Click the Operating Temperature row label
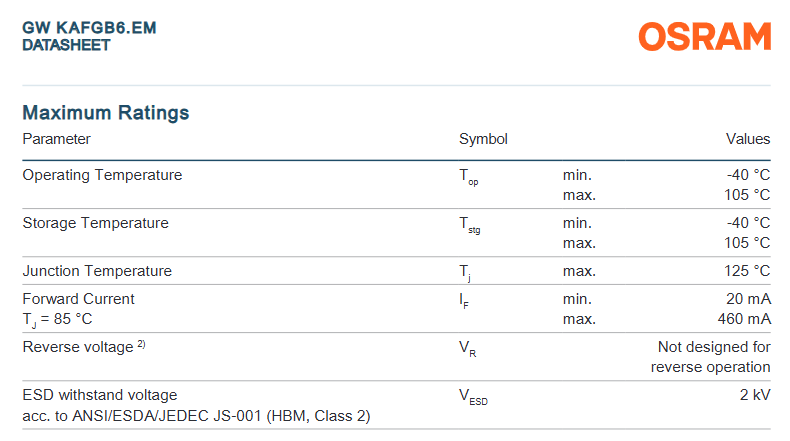This screenshot has width=790, height=441. click(x=102, y=175)
